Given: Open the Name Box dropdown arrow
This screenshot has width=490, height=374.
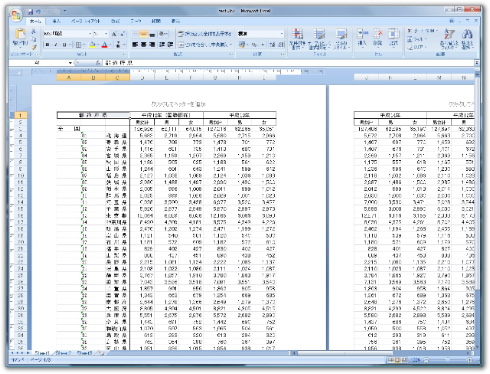Looking at the screenshot, I should pos(70,63).
